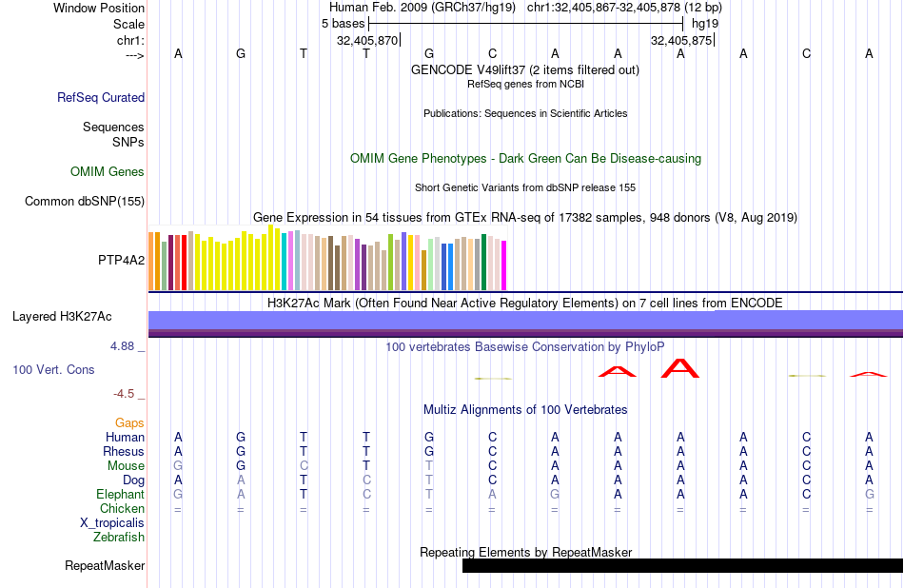This screenshot has width=904, height=588.
Task: Click the blue H3K27Ac signal band
Action: (525, 320)
